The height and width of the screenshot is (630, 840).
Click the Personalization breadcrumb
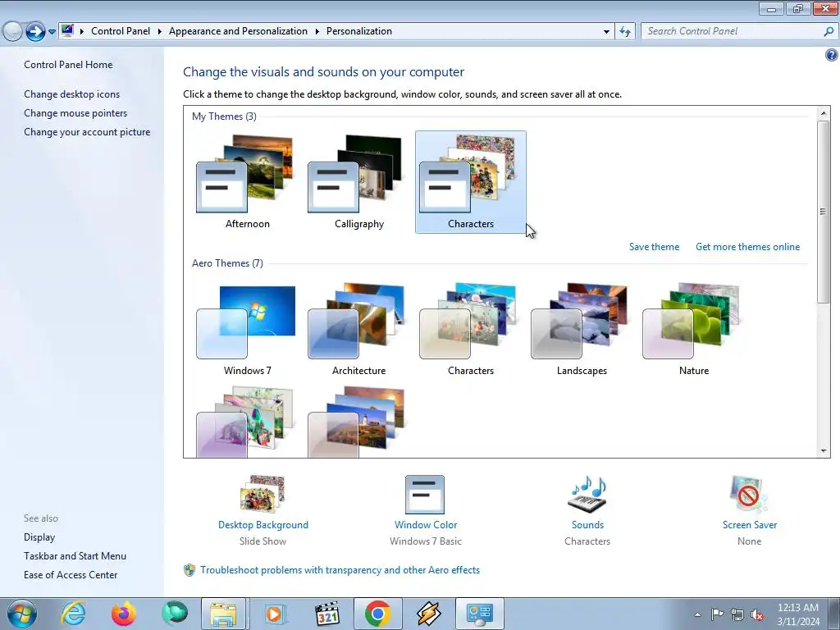[359, 31]
